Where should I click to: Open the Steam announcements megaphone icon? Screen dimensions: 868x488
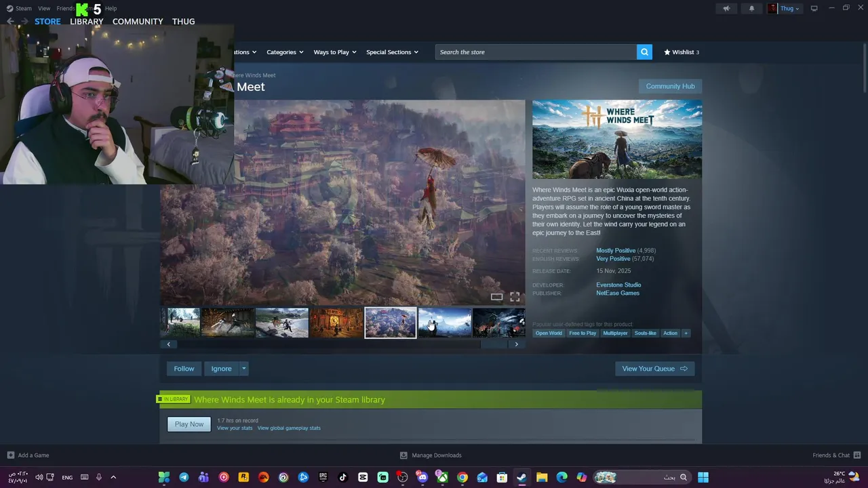pyautogui.click(x=726, y=8)
